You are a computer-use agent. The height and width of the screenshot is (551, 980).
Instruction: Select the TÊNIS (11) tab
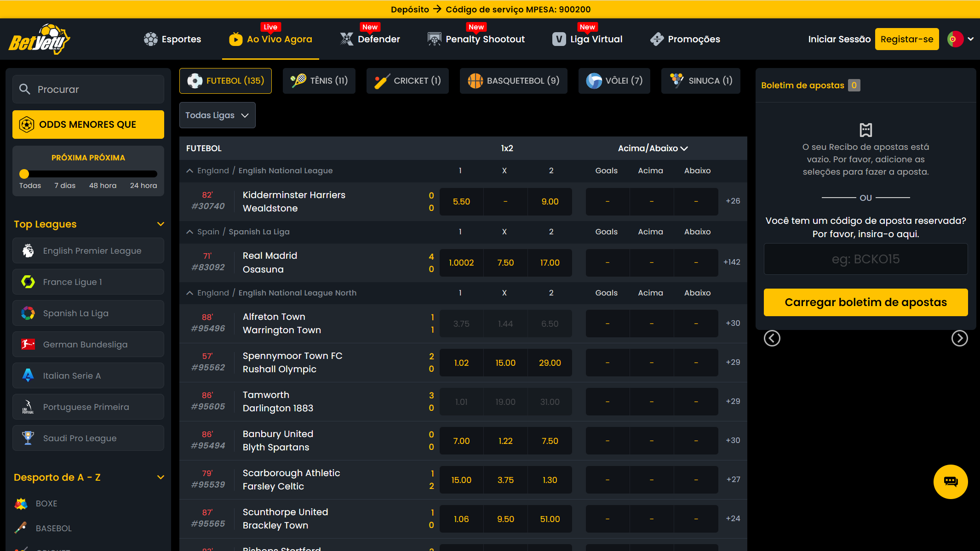(x=321, y=81)
